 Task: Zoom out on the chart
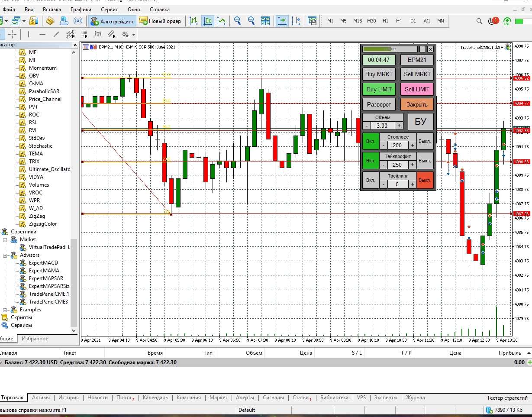pyautogui.click(x=251, y=21)
